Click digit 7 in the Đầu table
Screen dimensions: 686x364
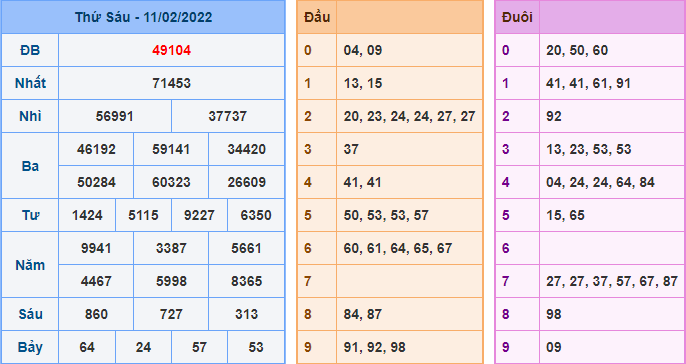308,281
